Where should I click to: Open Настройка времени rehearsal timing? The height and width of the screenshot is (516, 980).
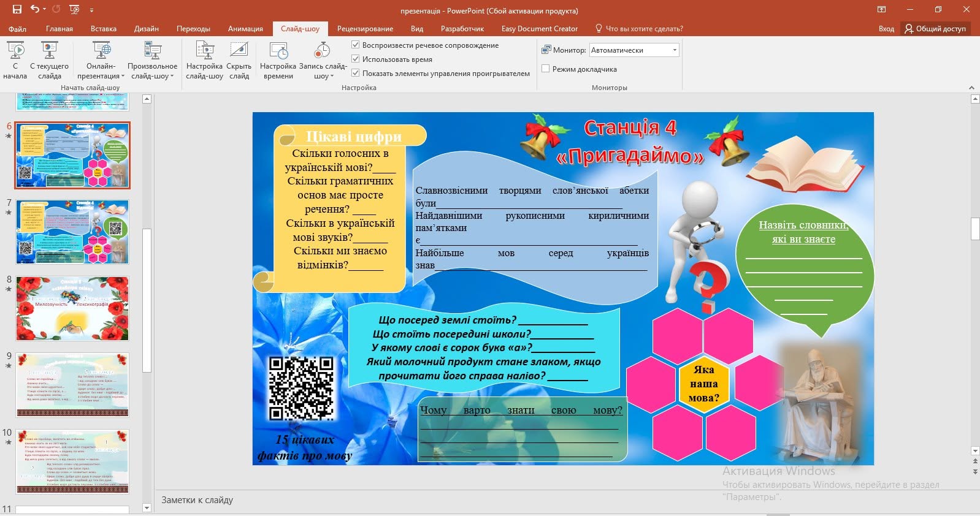pyautogui.click(x=278, y=59)
